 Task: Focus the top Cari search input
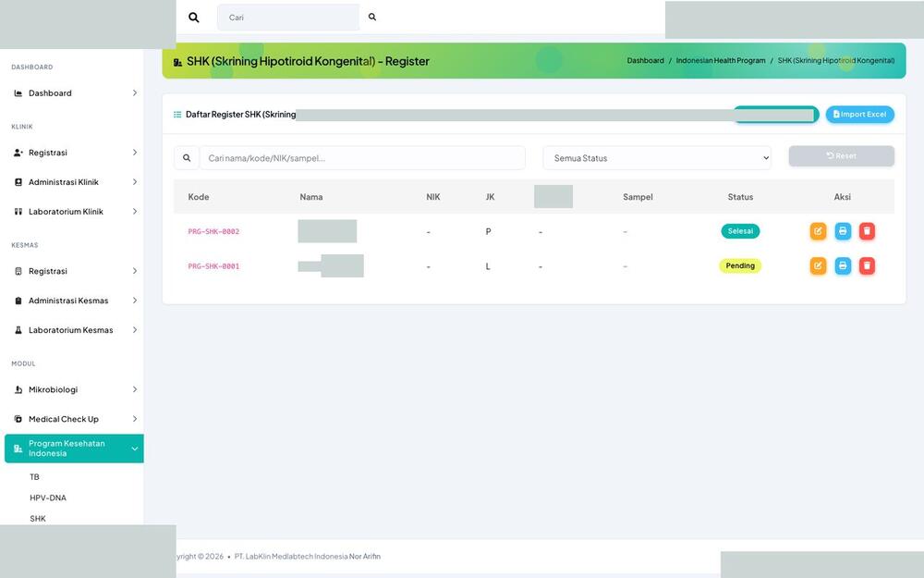click(x=288, y=17)
